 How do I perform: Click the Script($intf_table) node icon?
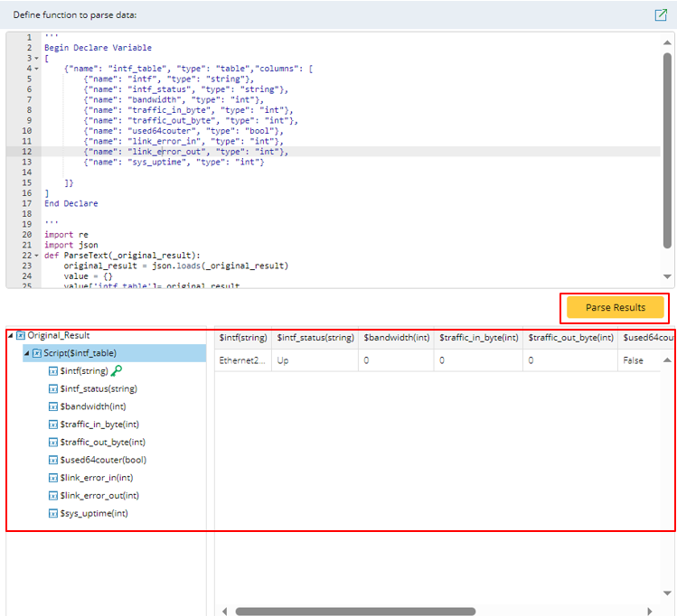pos(37,353)
